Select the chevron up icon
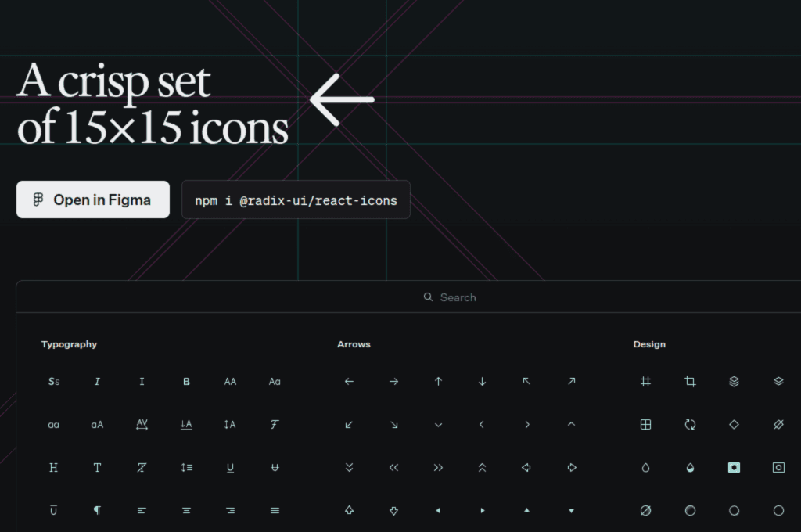This screenshot has height=532, width=801. click(x=572, y=424)
